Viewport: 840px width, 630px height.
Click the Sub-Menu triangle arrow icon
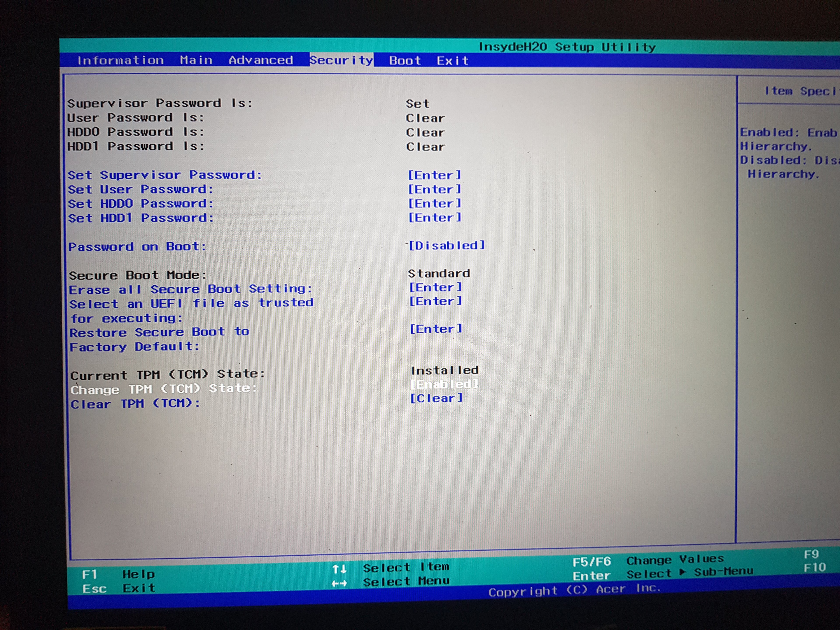pyautogui.click(x=682, y=572)
